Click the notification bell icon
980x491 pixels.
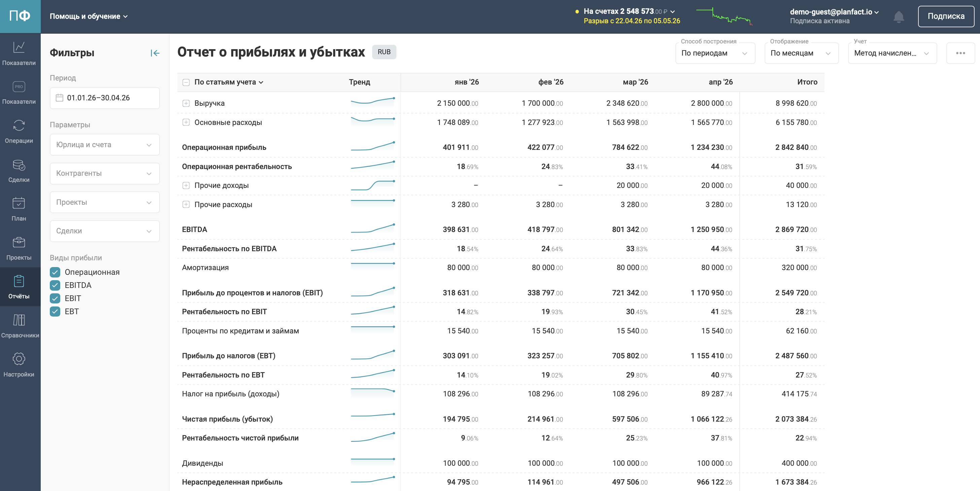pyautogui.click(x=899, y=17)
